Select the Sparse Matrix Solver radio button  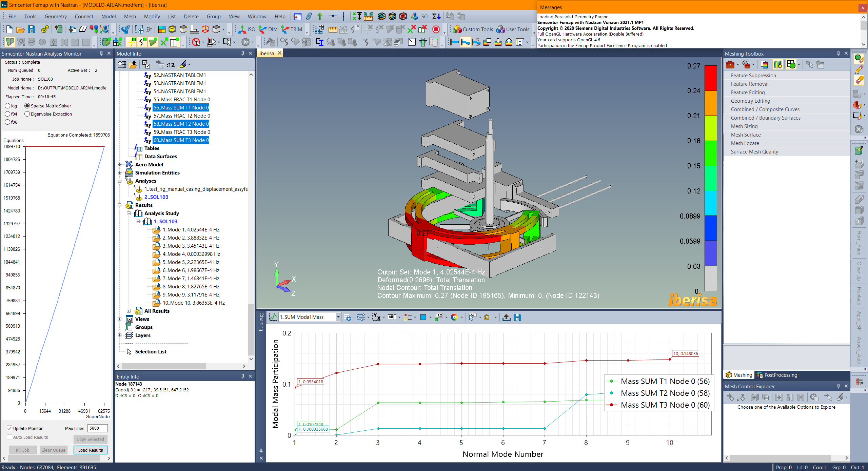pos(27,106)
